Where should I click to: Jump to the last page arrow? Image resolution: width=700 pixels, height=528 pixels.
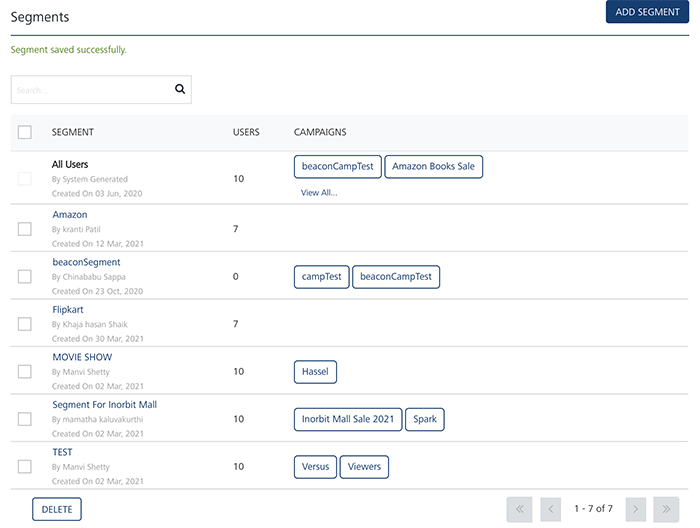(666, 509)
